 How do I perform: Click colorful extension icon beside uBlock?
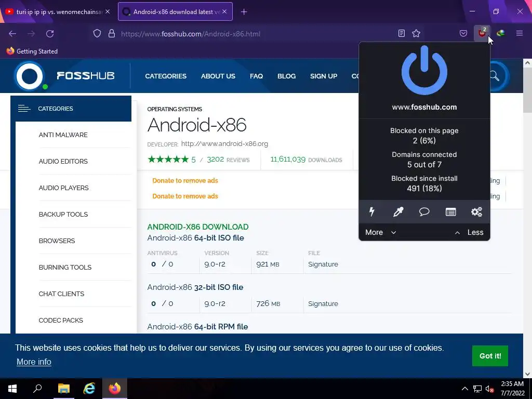click(500, 33)
